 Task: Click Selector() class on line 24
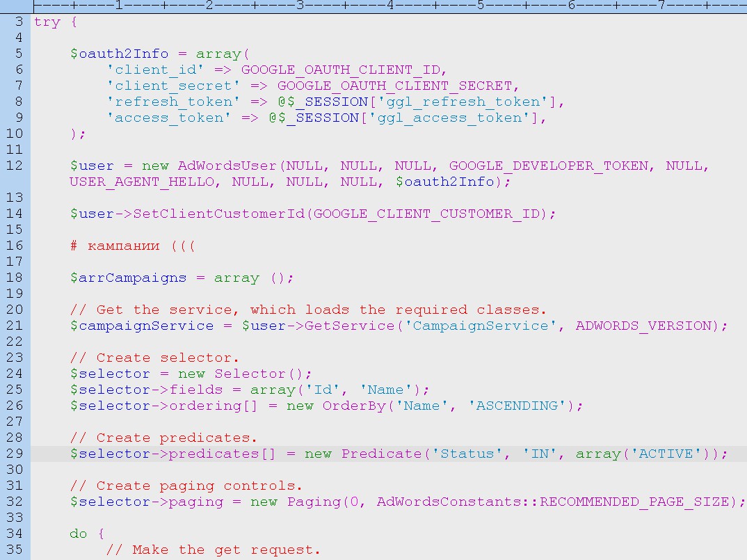[259, 374]
